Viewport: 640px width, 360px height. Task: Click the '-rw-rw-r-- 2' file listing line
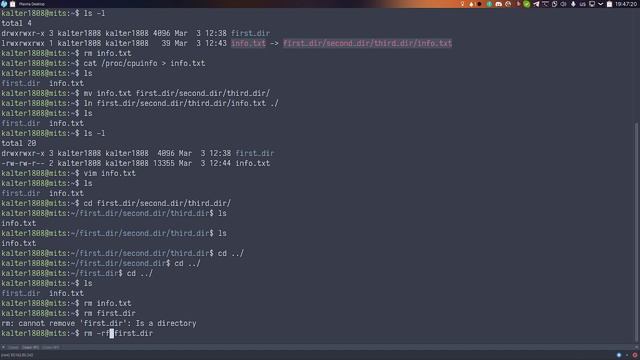click(136, 163)
